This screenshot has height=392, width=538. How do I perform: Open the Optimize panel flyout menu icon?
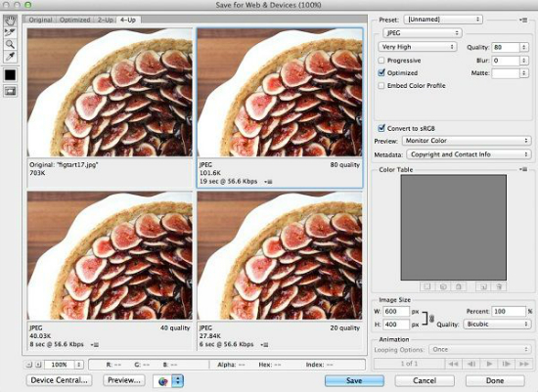pos(523,20)
